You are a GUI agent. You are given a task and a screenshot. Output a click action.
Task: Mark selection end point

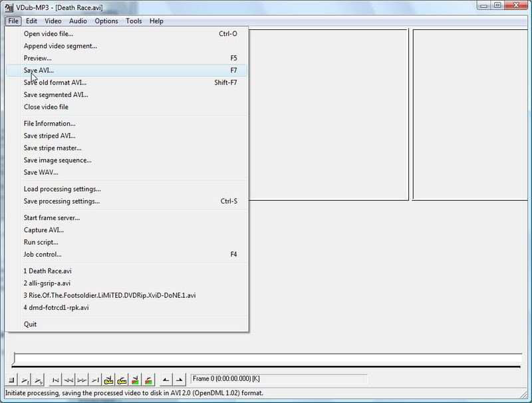[179, 380]
